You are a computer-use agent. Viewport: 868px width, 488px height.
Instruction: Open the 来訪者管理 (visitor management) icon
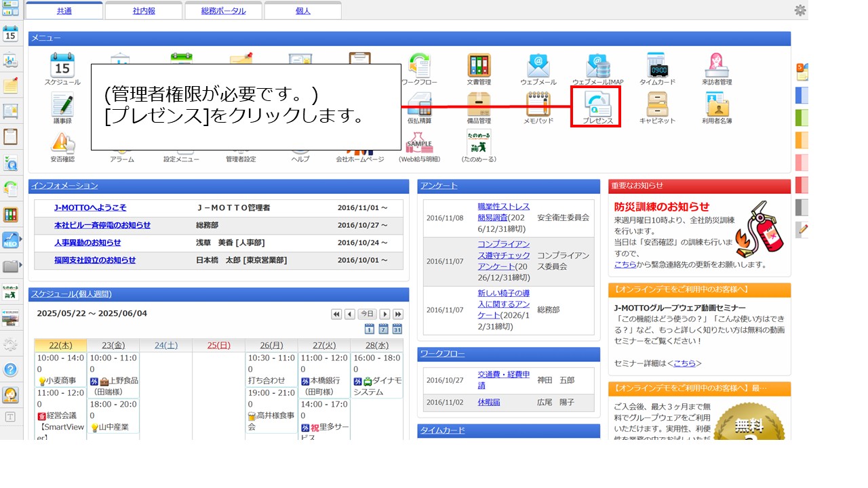click(717, 66)
